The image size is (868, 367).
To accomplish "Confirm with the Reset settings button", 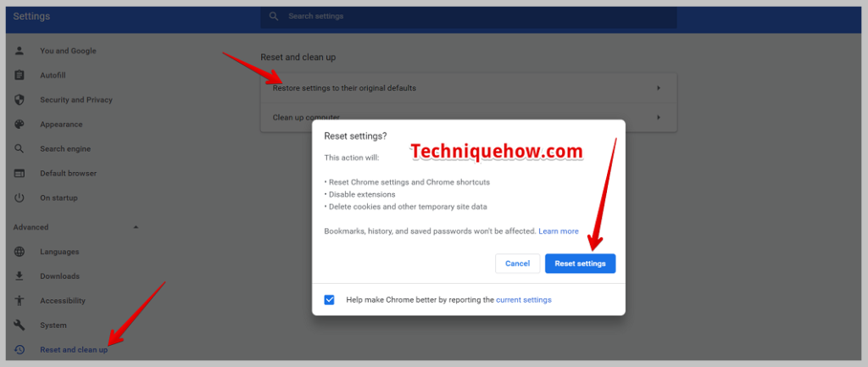I will (x=580, y=264).
